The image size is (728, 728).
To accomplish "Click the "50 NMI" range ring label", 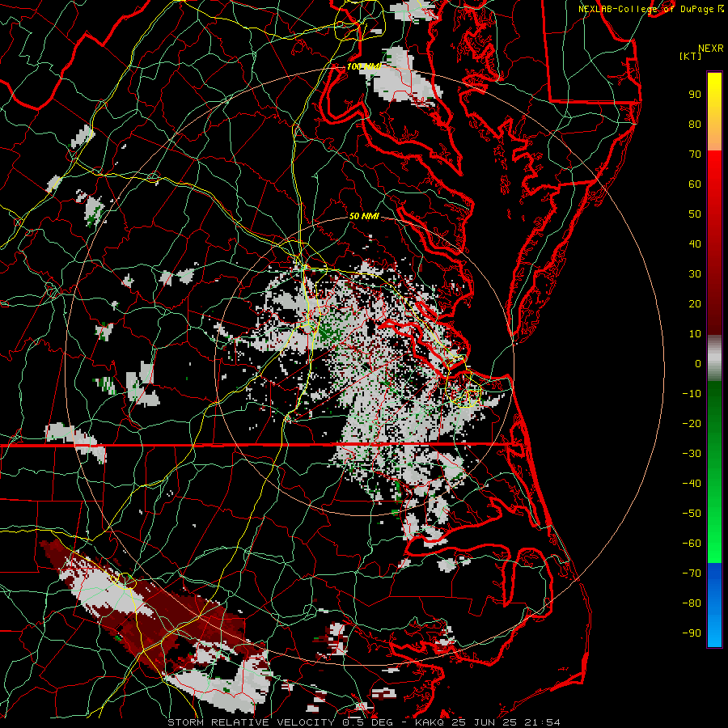I will (x=363, y=216).
